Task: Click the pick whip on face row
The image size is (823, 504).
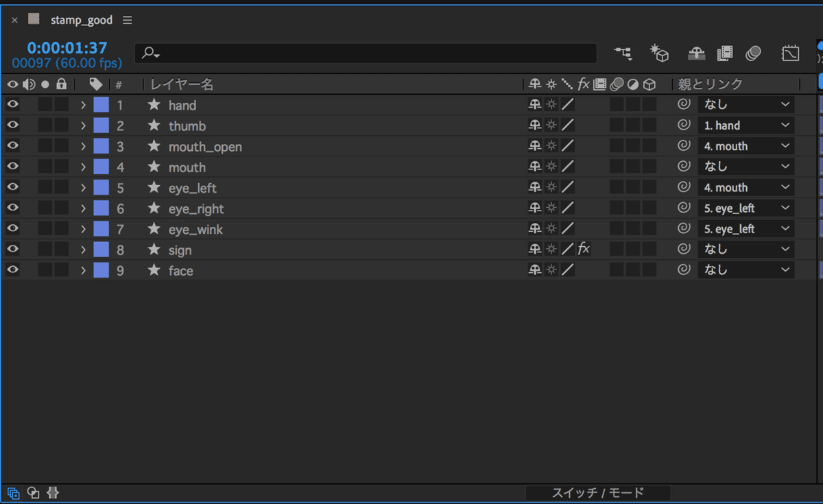Action: [683, 269]
